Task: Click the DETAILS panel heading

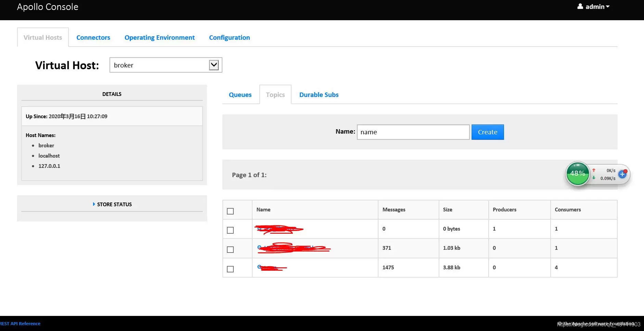Action: click(112, 94)
